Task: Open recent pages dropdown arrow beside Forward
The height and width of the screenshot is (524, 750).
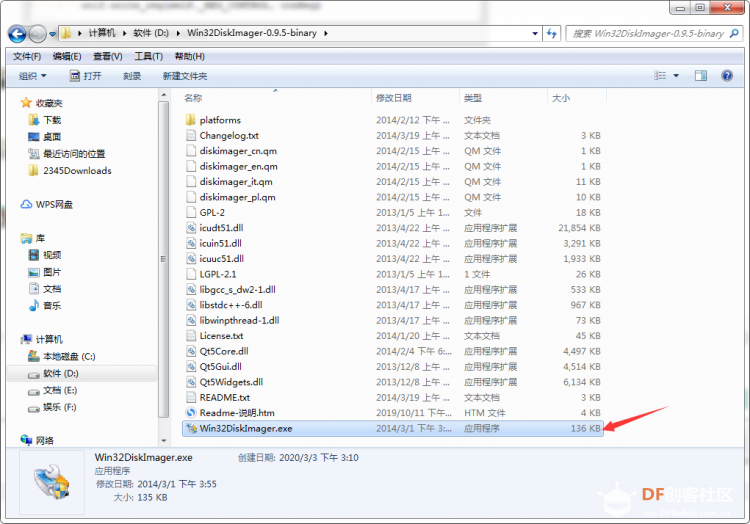Action: coord(52,34)
